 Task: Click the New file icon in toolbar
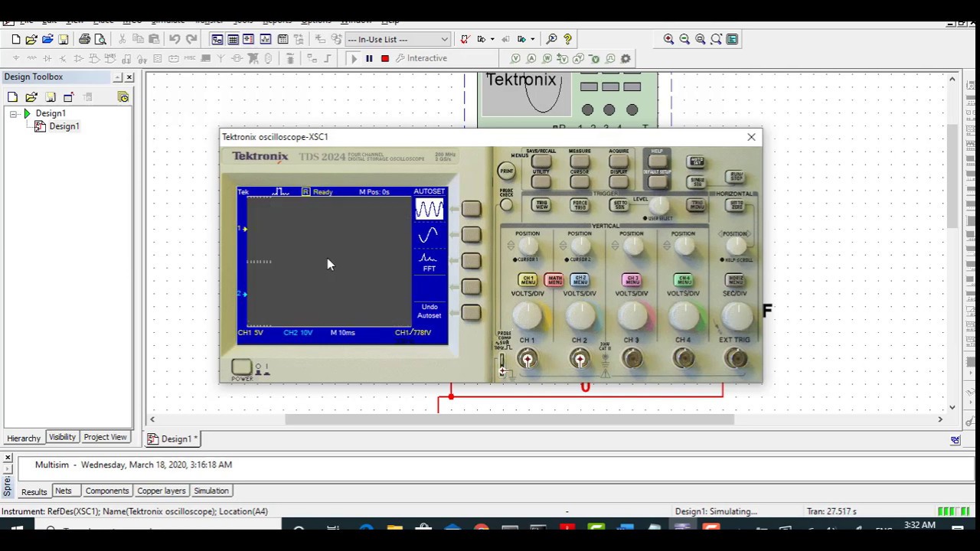pos(15,39)
